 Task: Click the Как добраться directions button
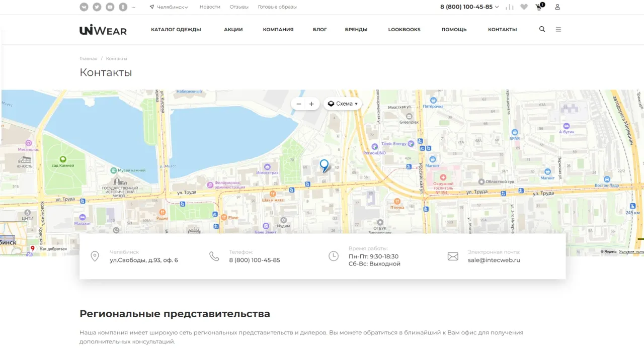49,249
